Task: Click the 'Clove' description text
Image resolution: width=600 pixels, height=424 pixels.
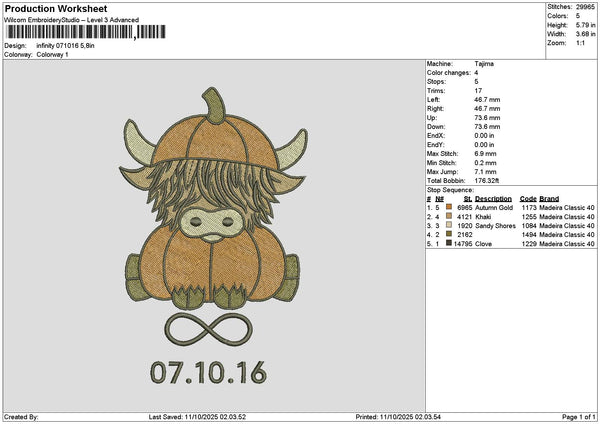Action: click(483, 244)
